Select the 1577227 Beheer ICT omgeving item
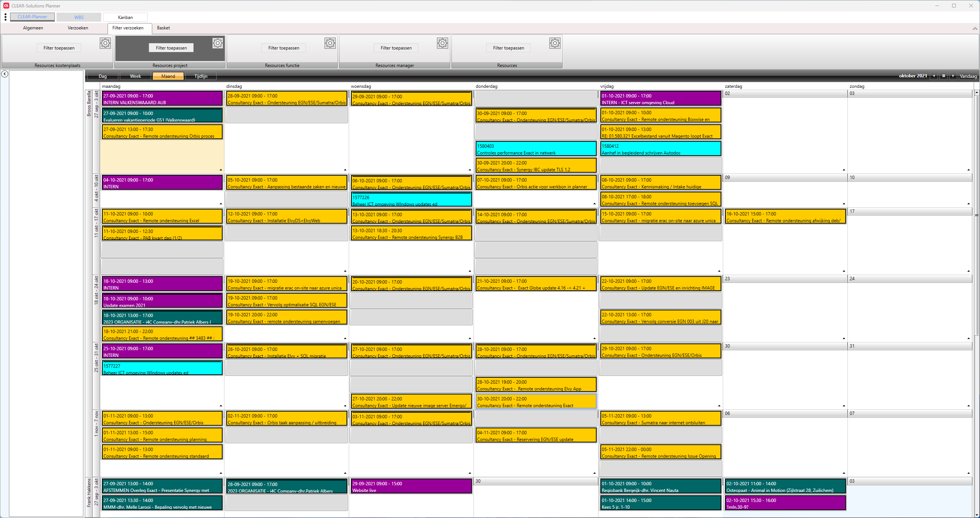980x518 pixels. pos(162,368)
